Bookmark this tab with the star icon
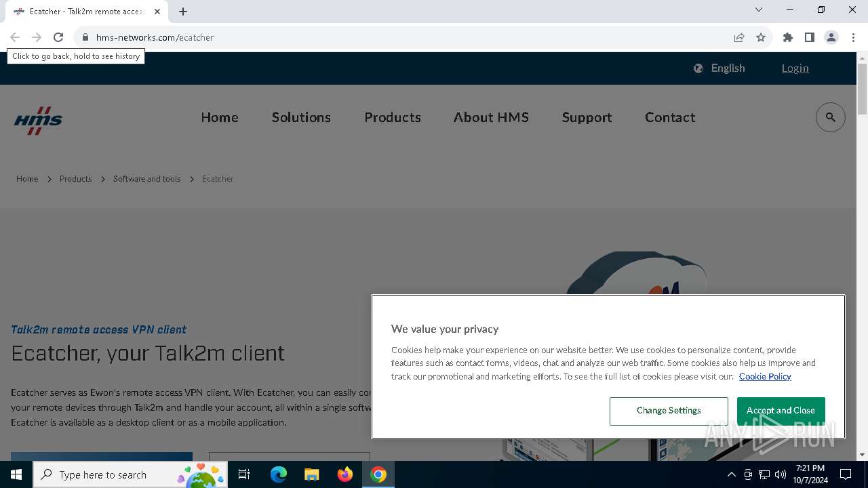Viewport: 868px width, 488px height. tap(761, 37)
